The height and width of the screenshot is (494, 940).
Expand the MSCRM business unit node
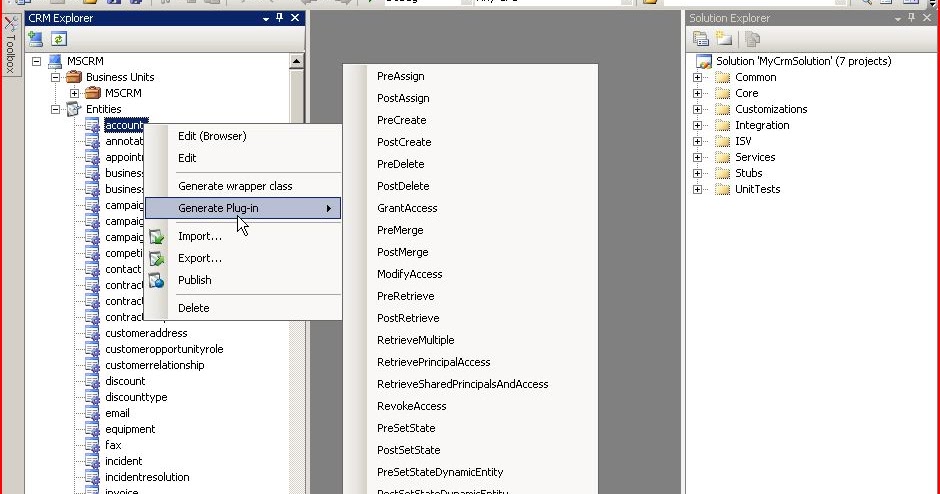click(74, 94)
